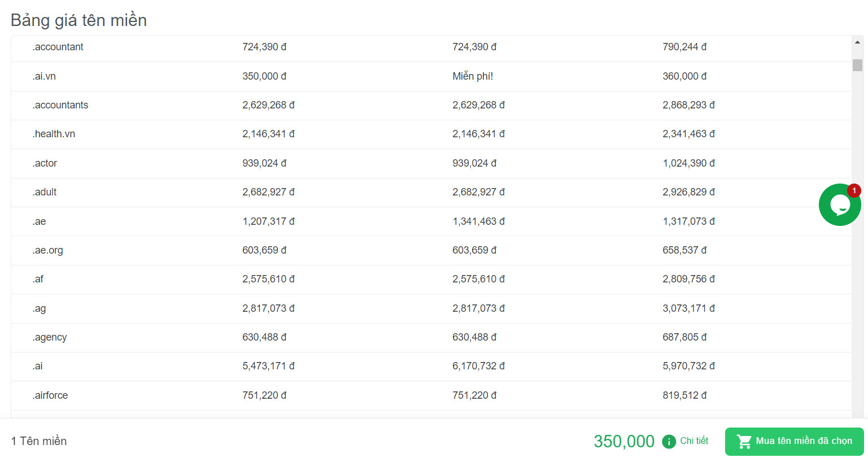Viewport: 868px width, 462px height.
Task: Click the table scrollbar thumb
Action: pyautogui.click(x=857, y=65)
